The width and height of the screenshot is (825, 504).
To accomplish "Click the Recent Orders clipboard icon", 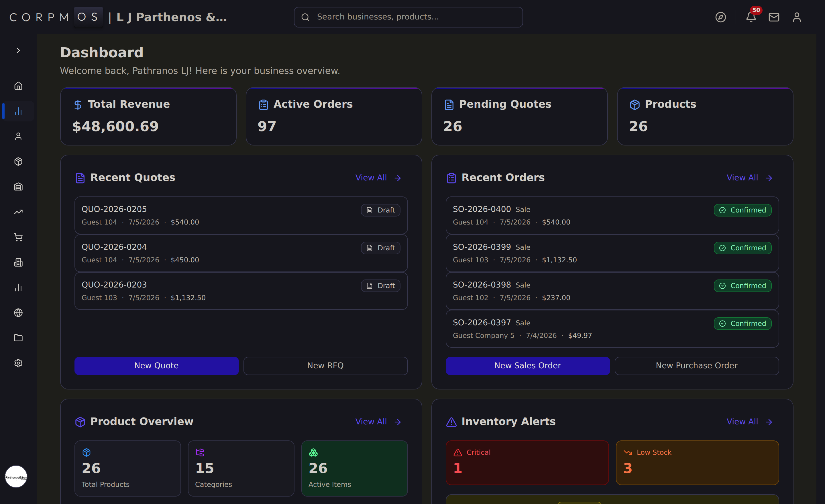I will (x=451, y=178).
